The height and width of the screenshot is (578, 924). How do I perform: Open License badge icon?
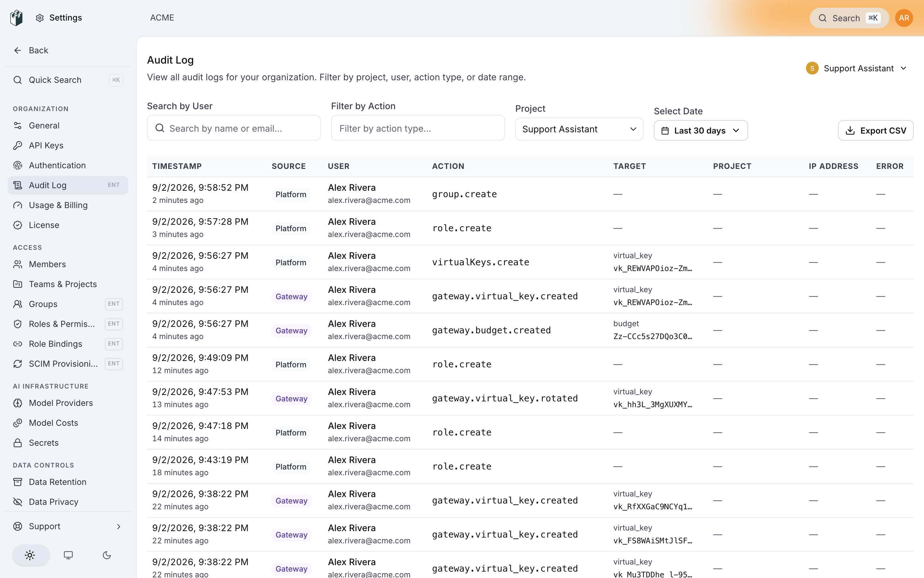pyautogui.click(x=18, y=225)
